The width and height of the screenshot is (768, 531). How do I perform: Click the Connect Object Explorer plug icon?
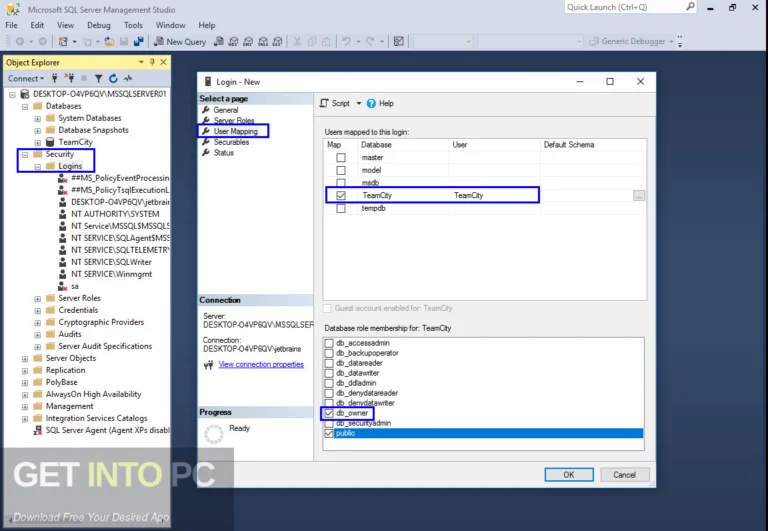click(54, 78)
